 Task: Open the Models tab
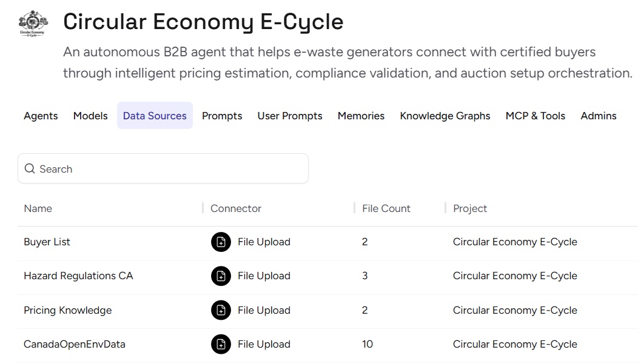(x=90, y=116)
